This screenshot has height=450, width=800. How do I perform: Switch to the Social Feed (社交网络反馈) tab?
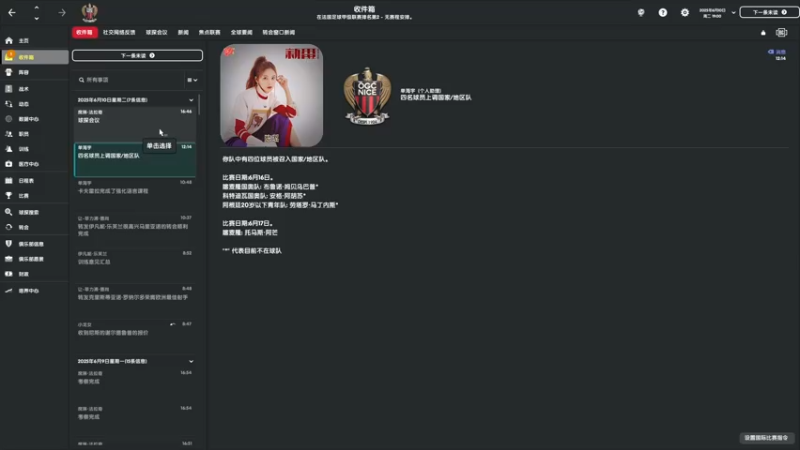tap(119, 32)
